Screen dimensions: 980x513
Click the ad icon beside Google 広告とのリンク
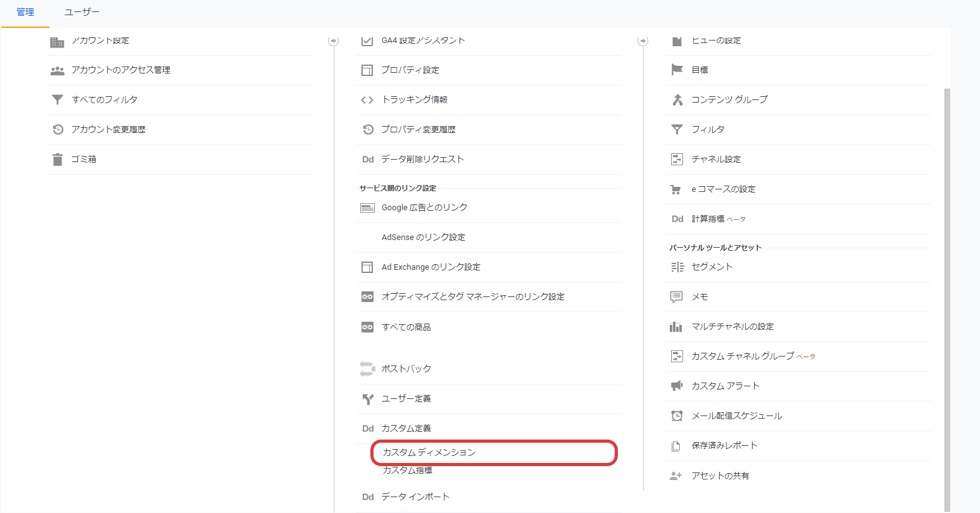pyautogui.click(x=367, y=208)
